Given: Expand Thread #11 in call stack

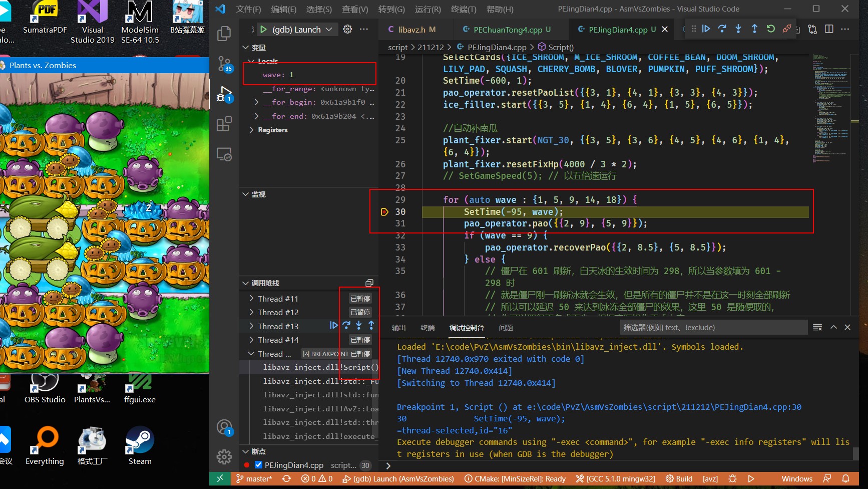Looking at the screenshot, I should 251,299.
